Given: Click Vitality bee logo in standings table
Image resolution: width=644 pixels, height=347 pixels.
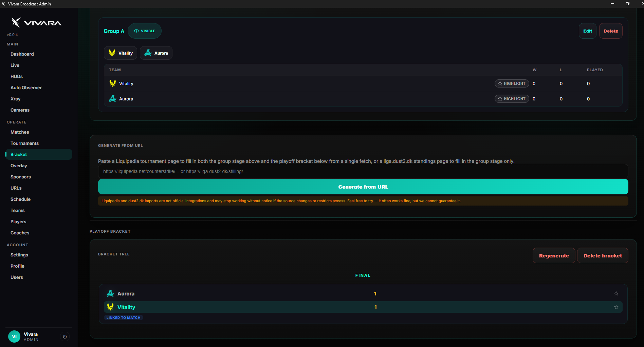Looking at the screenshot, I should [x=113, y=83].
